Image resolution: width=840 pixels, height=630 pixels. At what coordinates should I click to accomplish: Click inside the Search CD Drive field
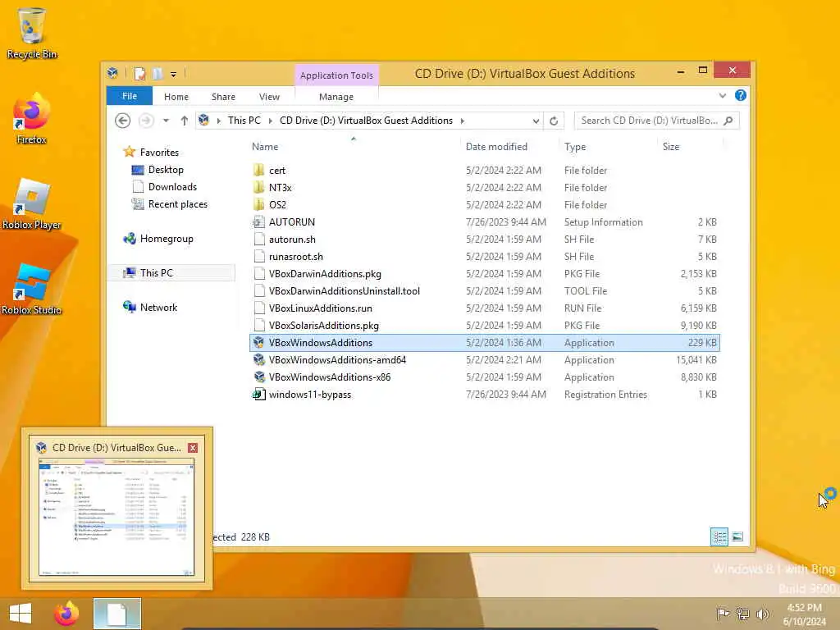(x=650, y=121)
